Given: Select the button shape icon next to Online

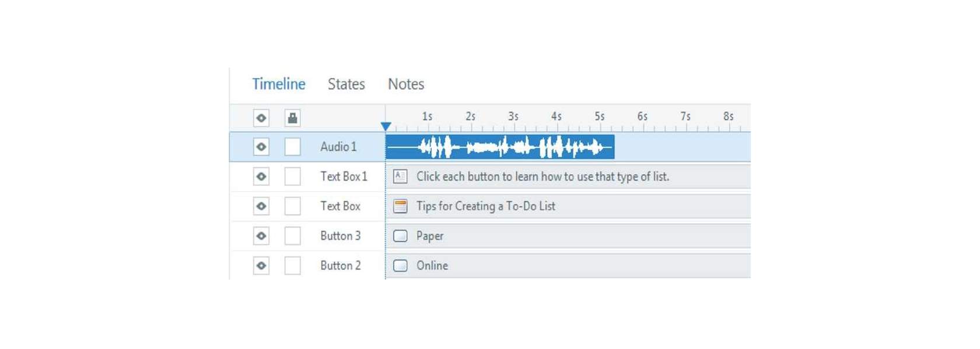Looking at the screenshot, I should [x=400, y=266].
